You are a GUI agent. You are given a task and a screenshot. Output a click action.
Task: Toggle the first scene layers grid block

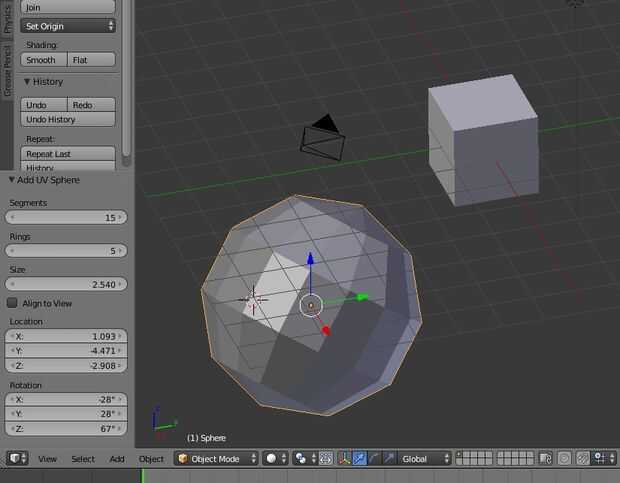pyautogui.click(x=474, y=458)
